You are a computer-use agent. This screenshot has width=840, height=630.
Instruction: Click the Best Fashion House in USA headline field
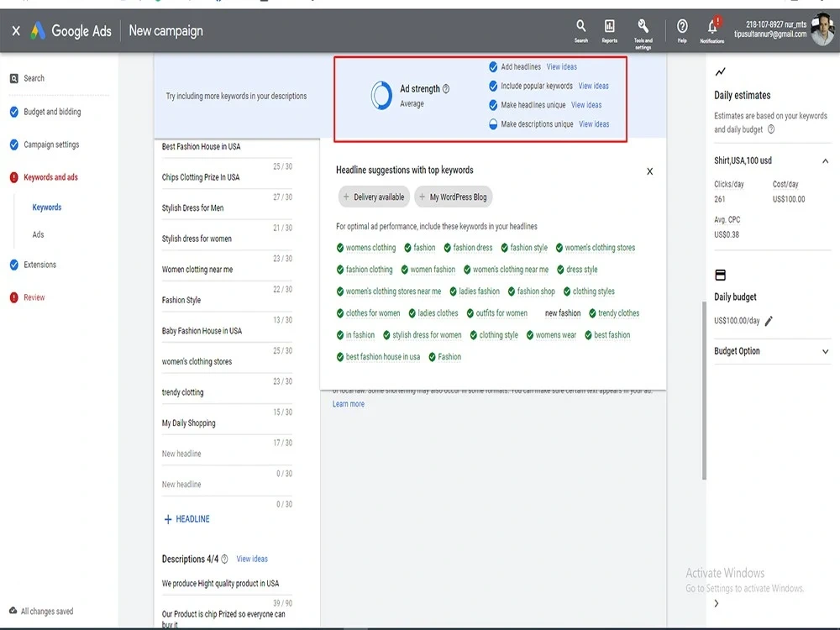[227, 147]
